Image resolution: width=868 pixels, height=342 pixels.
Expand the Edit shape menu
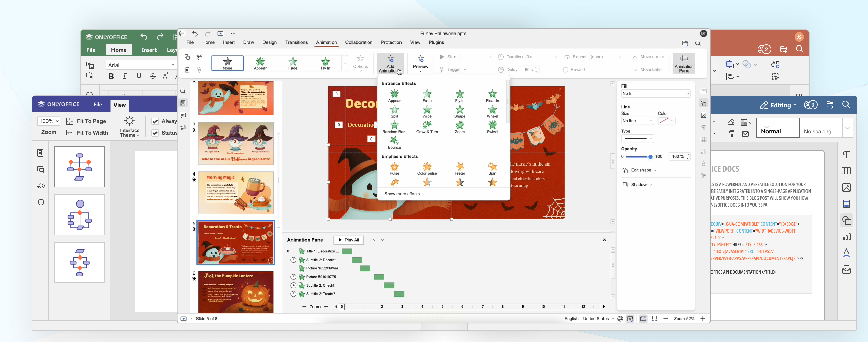pos(640,170)
